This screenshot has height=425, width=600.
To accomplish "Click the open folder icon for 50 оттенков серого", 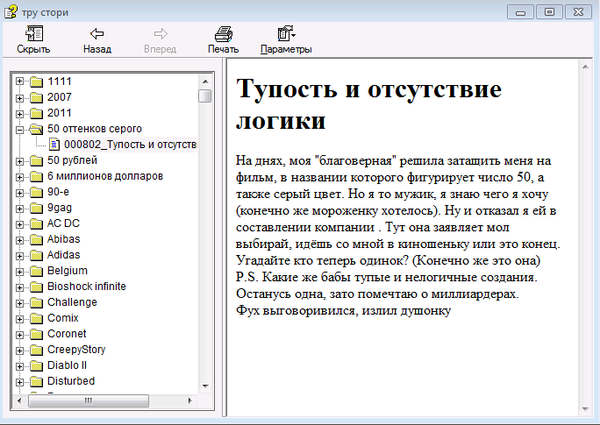I will pos(36,129).
